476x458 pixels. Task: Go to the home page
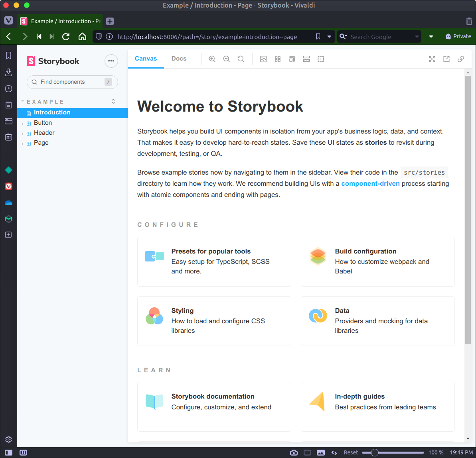pos(82,37)
